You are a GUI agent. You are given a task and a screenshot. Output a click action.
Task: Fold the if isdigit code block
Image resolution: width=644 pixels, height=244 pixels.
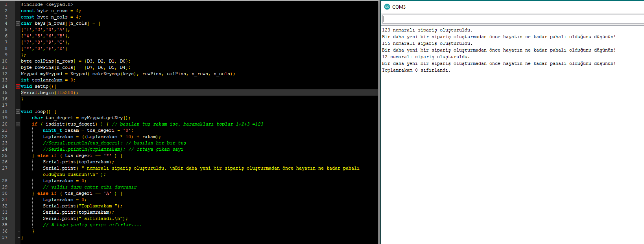[18, 124]
